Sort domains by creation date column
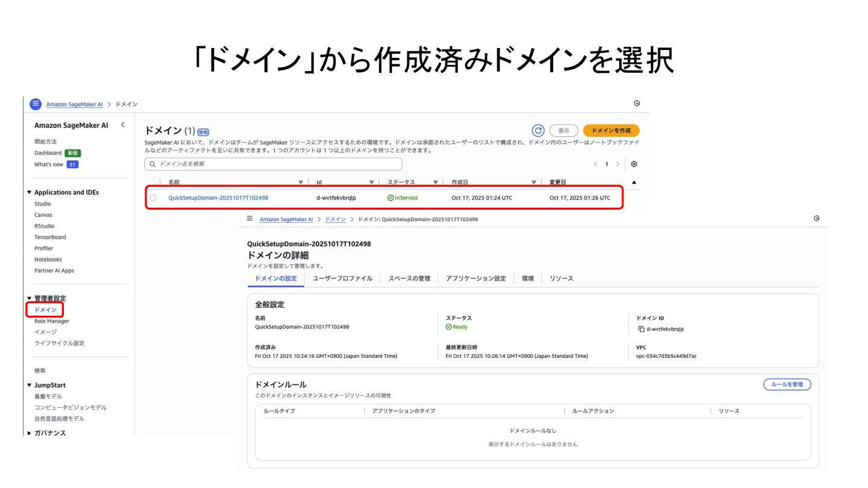 pyautogui.click(x=533, y=182)
